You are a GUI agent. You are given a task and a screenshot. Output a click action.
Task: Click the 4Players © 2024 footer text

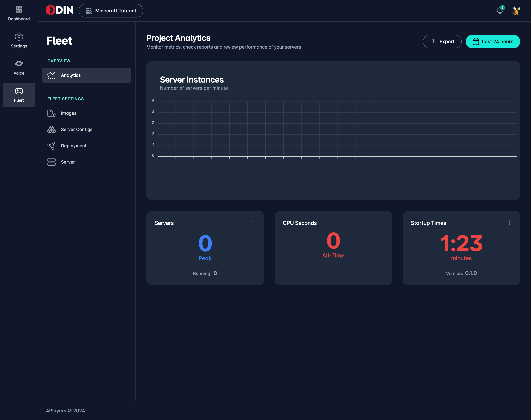click(x=66, y=411)
